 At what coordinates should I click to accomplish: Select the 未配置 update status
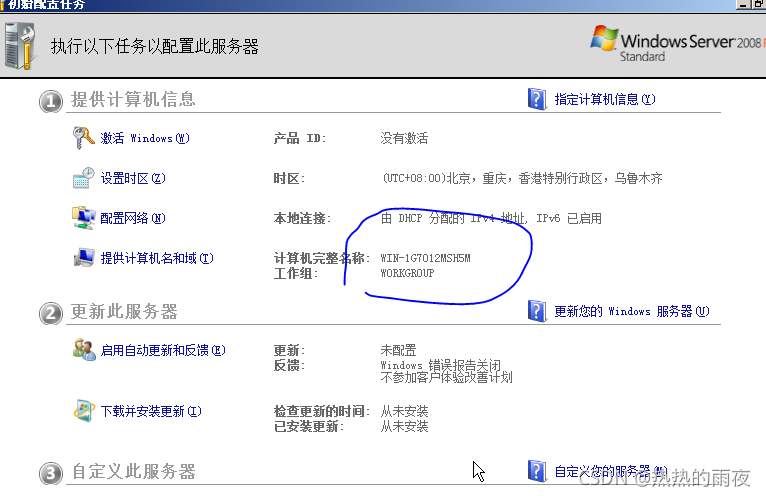pyautogui.click(x=398, y=350)
